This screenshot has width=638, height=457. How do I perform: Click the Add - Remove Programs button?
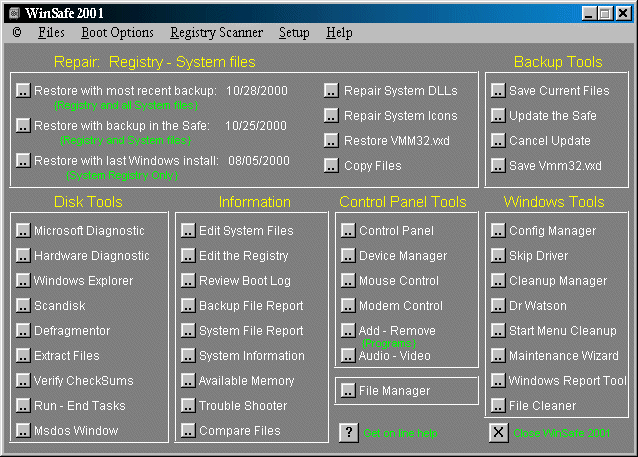tap(348, 330)
